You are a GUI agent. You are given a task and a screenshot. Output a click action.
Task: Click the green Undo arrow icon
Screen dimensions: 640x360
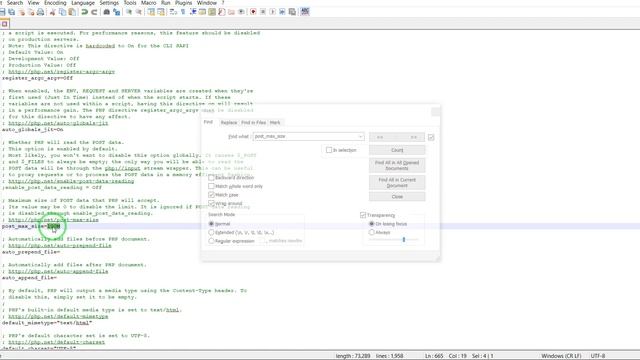tap(84, 12)
